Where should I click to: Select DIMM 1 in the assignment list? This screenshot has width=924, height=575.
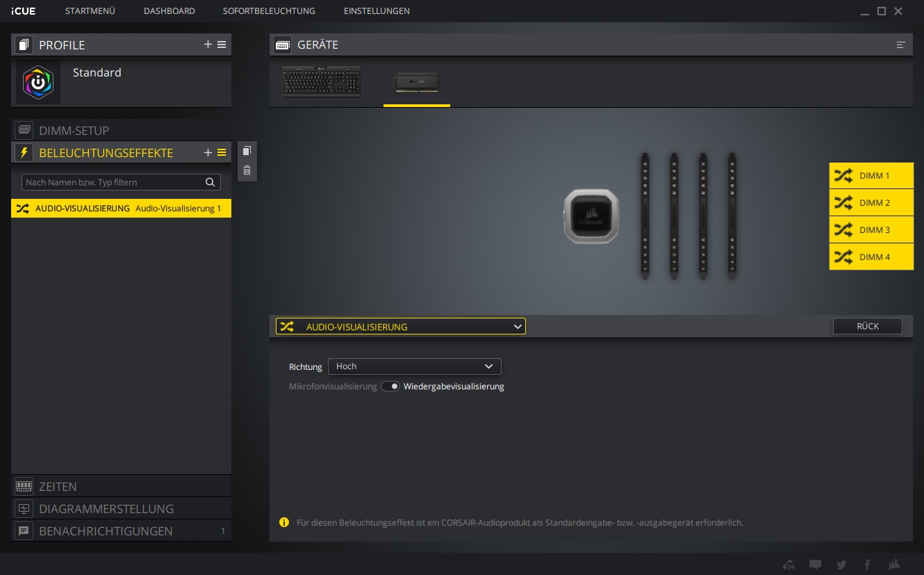point(871,175)
